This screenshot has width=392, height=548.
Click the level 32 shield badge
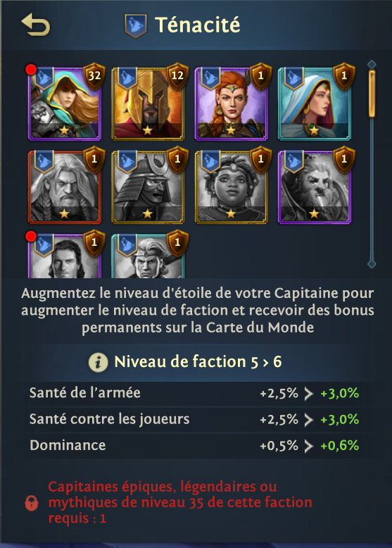[x=94, y=76]
